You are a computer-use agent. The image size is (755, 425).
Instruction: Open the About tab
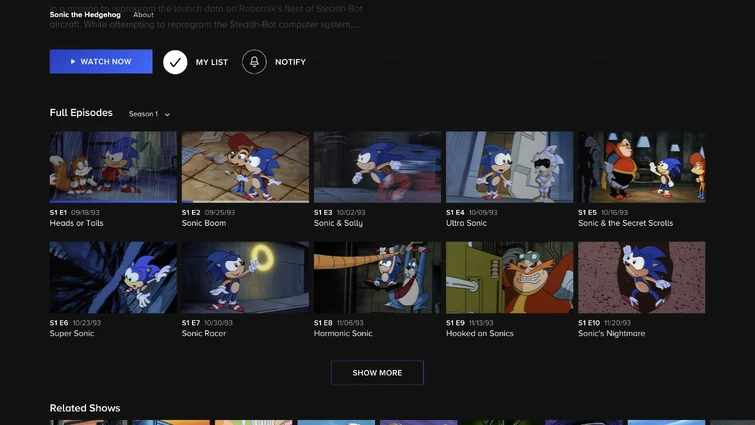pyautogui.click(x=144, y=15)
